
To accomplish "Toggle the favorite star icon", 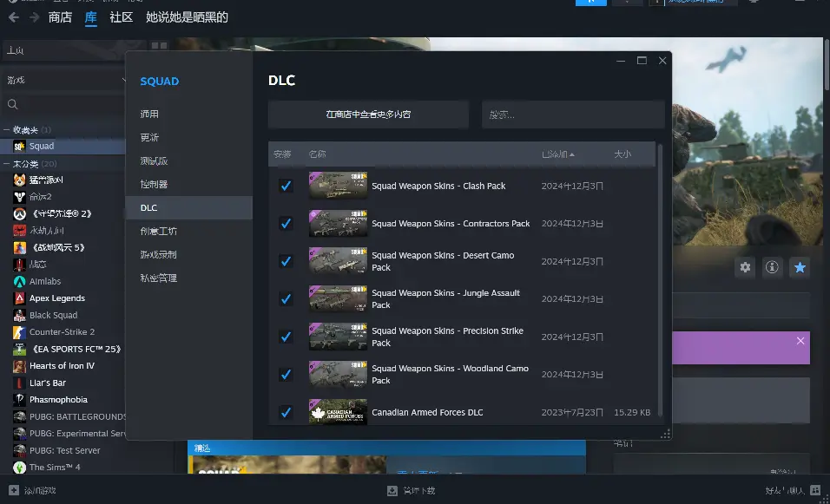I will pos(800,267).
